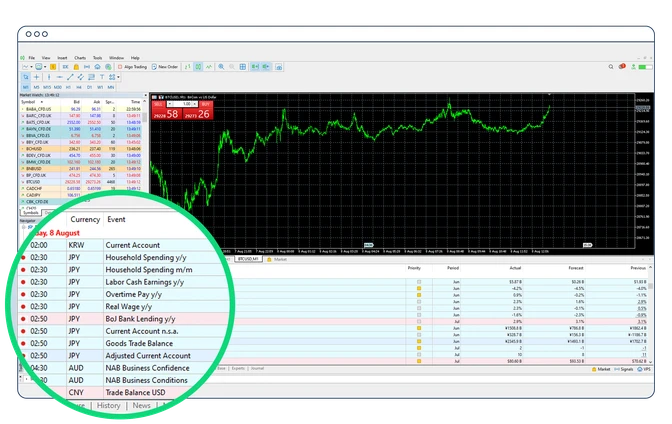Viewport: 672px width, 424px height.
Task: Click the green connection status bar icon
Action: (x=645, y=67)
